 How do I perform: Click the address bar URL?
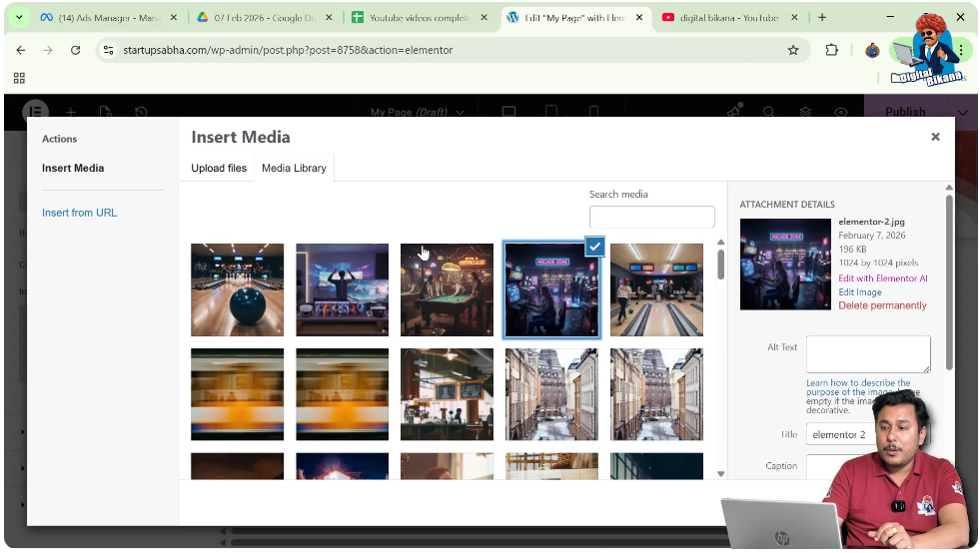[288, 50]
